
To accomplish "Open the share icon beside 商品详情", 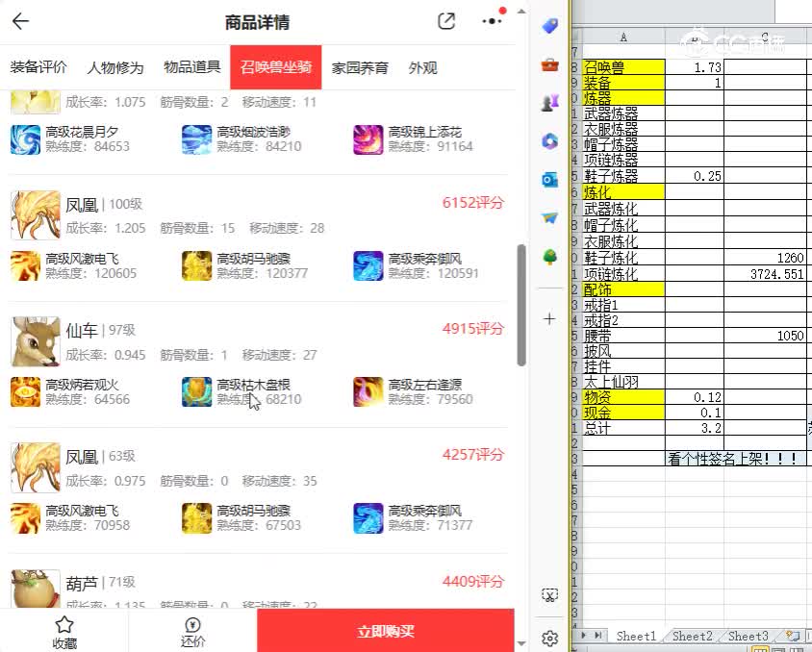I will 446,20.
